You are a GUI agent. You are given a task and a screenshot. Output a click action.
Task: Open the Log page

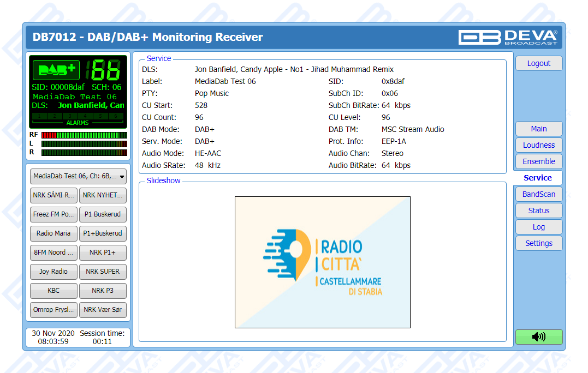tap(538, 227)
